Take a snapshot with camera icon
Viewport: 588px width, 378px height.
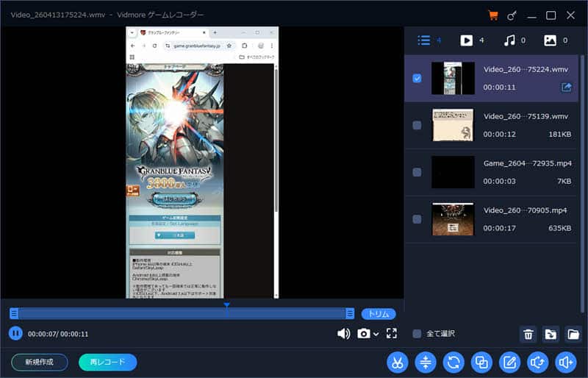363,333
